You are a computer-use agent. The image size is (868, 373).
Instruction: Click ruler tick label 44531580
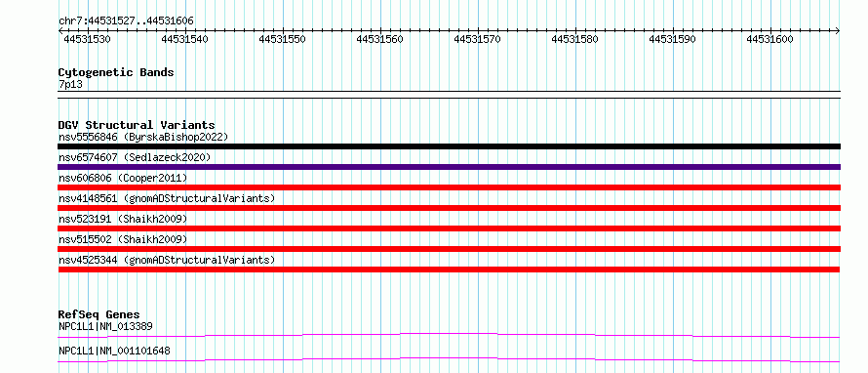[574, 39]
